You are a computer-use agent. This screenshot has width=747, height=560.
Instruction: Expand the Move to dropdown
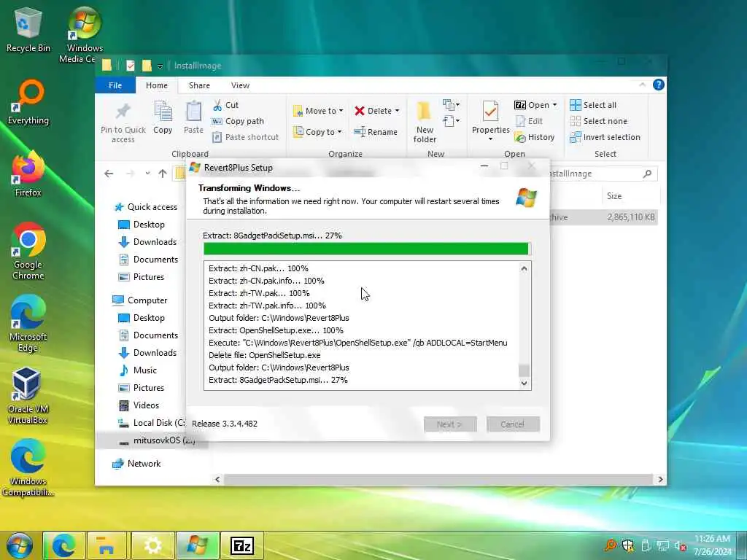pyautogui.click(x=341, y=111)
